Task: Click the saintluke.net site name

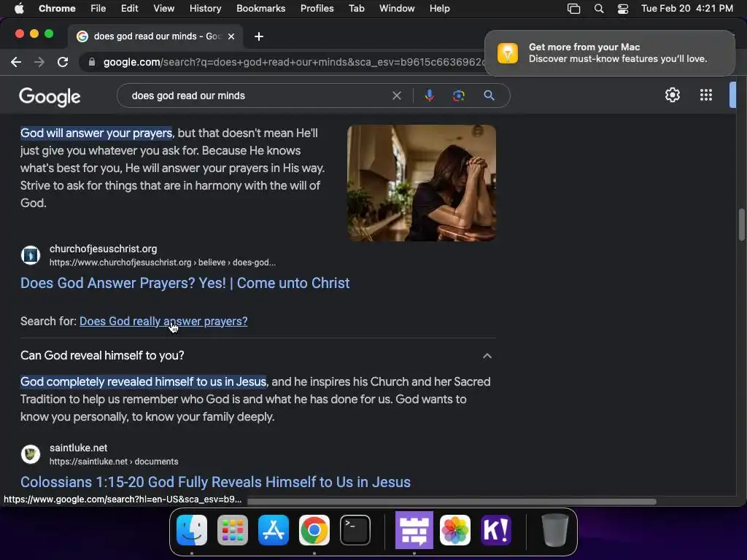Action: (x=78, y=448)
